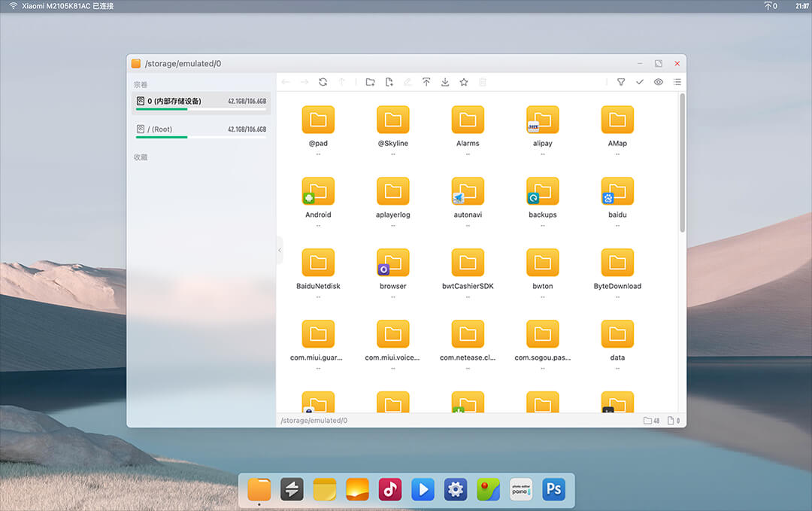Toggle hidden files eye icon
Viewport: 812px width, 511px height.
click(x=658, y=82)
